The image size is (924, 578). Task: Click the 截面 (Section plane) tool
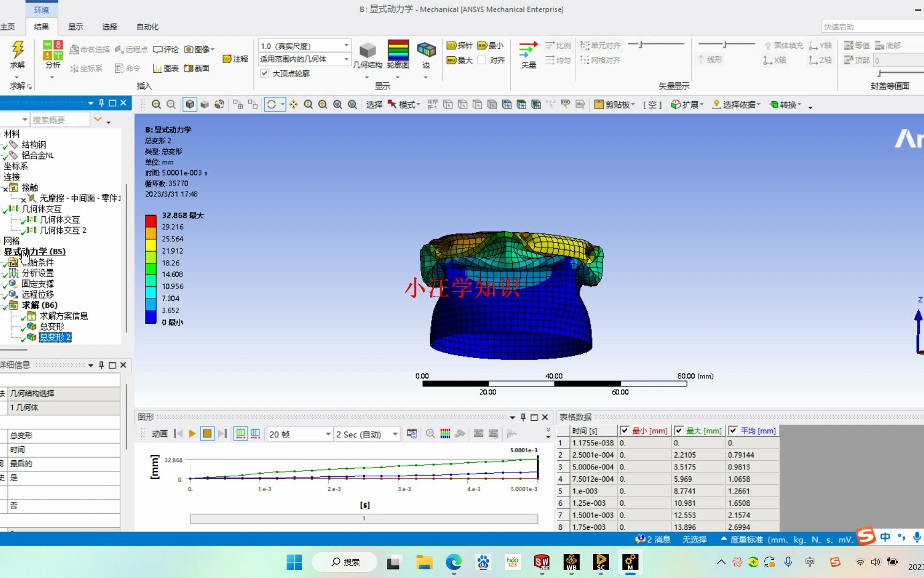[x=196, y=68]
